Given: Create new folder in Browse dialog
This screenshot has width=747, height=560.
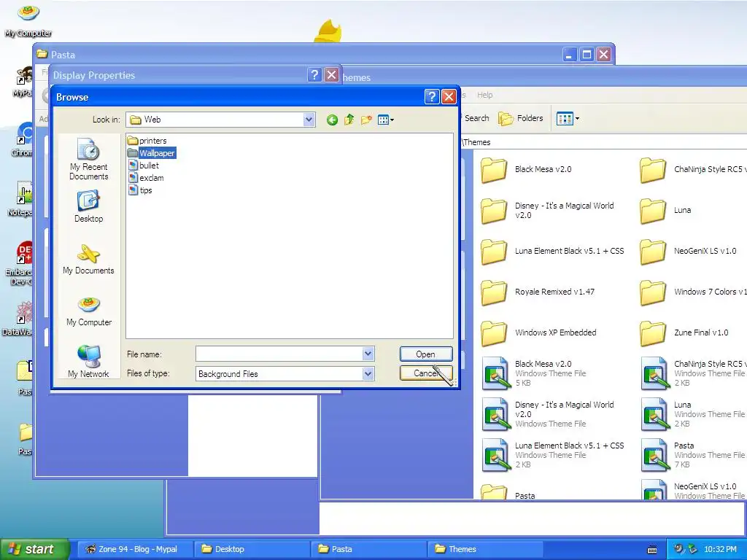Looking at the screenshot, I should [366, 120].
